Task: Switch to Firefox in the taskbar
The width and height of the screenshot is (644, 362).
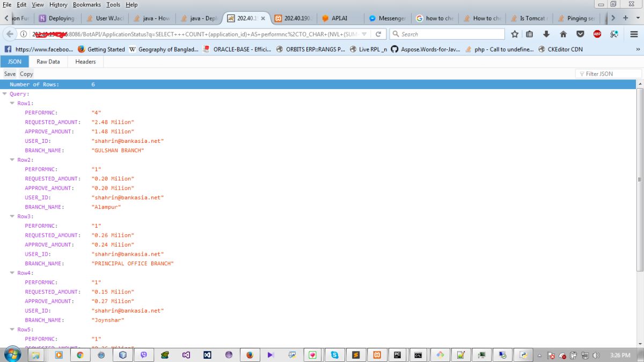Action: [x=250, y=355]
